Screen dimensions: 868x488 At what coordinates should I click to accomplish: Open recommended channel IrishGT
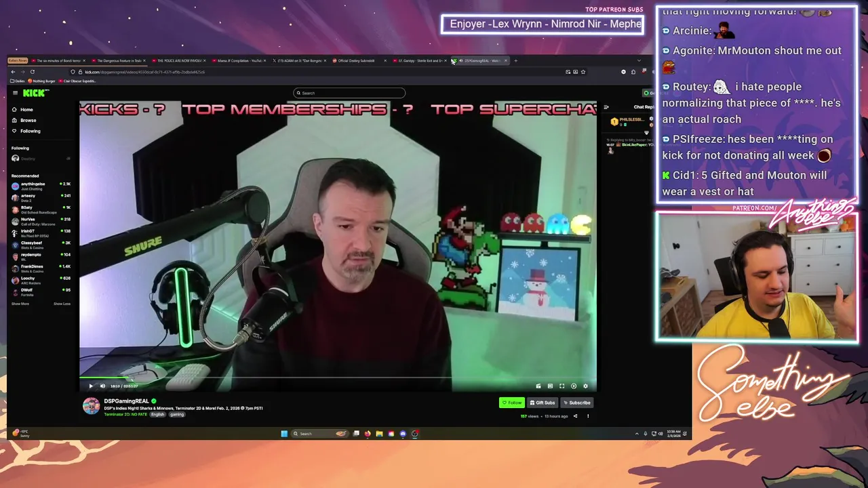pyautogui.click(x=41, y=232)
